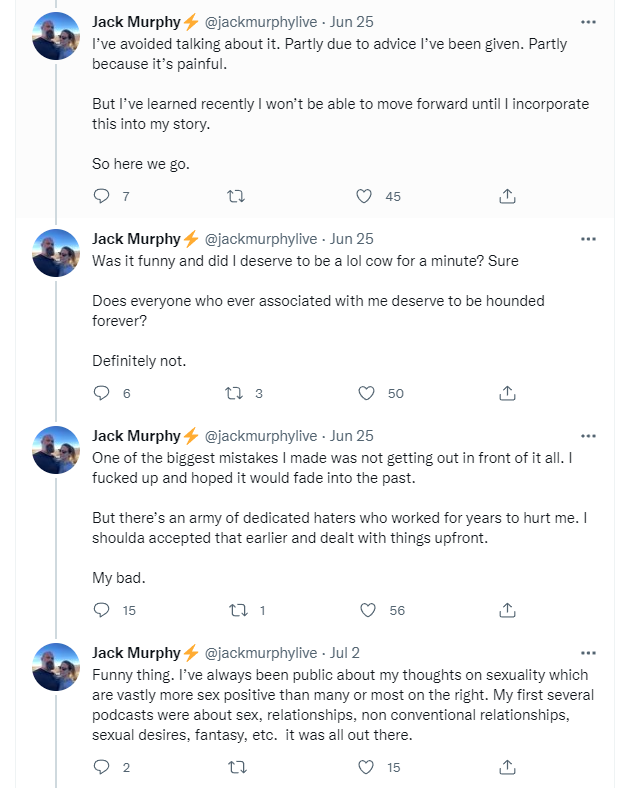Like the tweet with 45 likes

click(x=366, y=196)
